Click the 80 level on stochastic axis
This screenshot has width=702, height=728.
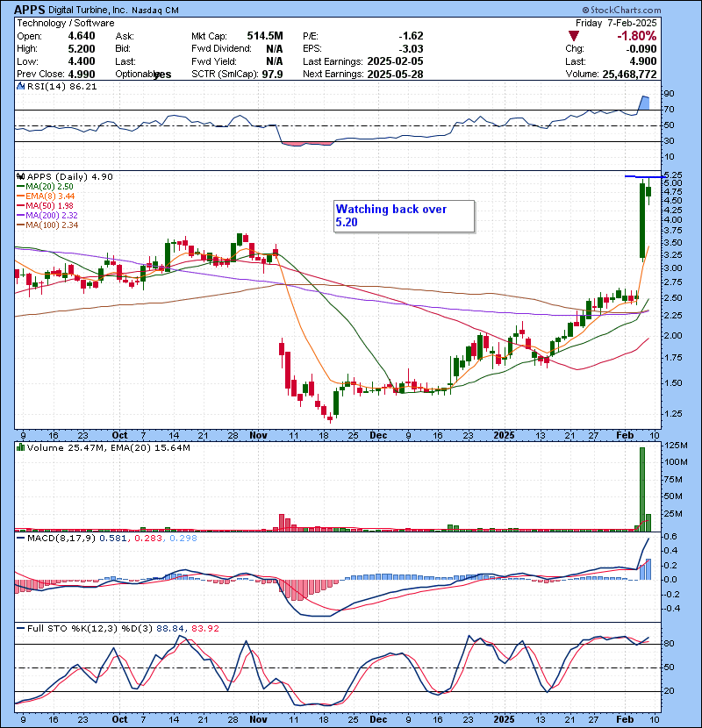tap(670, 644)
